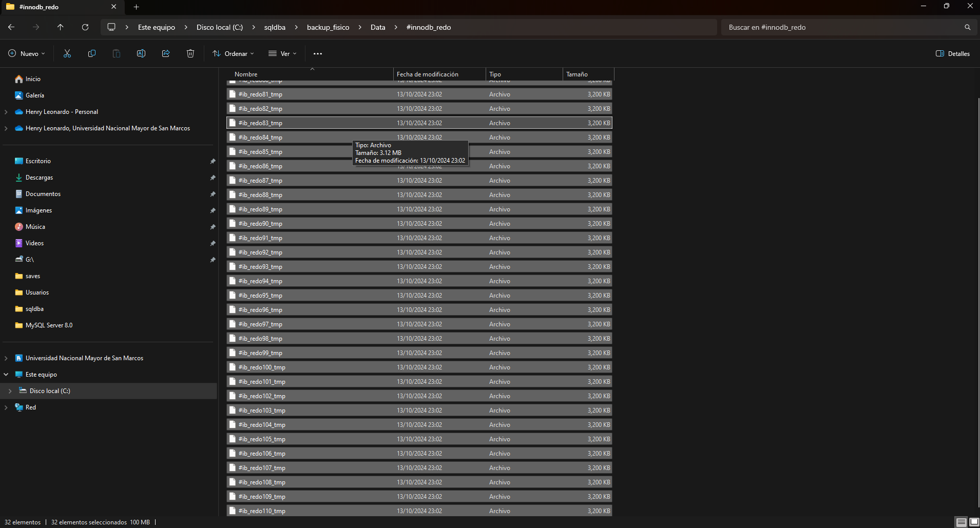Image resolution: width=980 pixels, height=528 pixels.
Task: Open the Nuevo dropdown menu
Action: coord(27,53)
